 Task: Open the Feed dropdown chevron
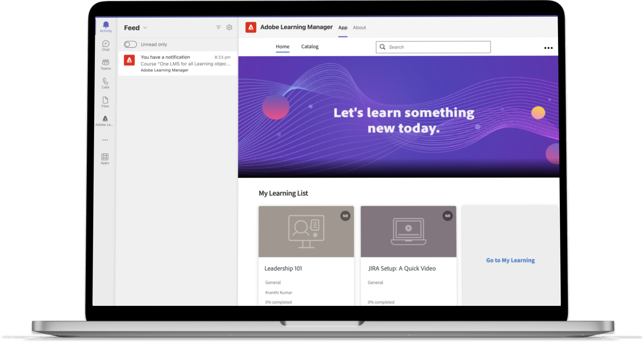[145, 28]
